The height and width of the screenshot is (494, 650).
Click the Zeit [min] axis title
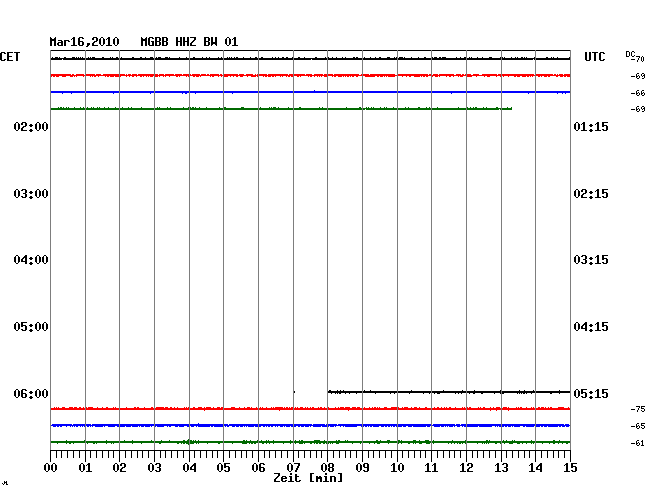308,478
